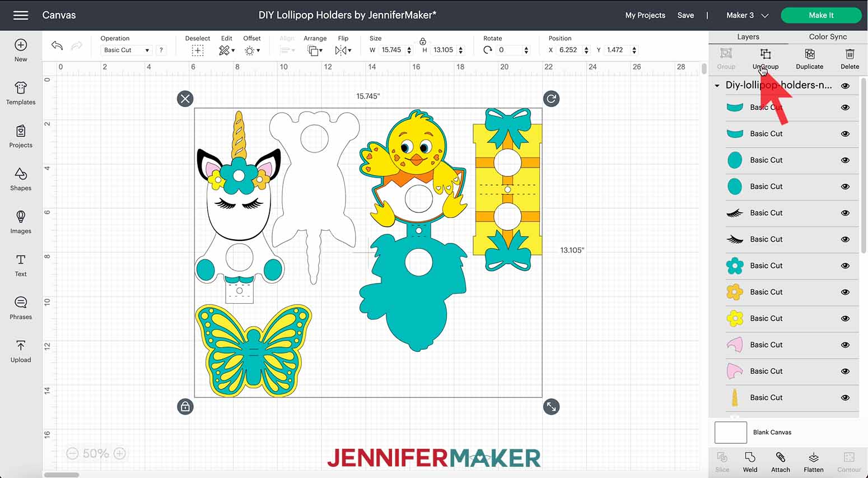Open the Templates panel
This screenshot has height=478, width=868.
click(x=21, y=93)
